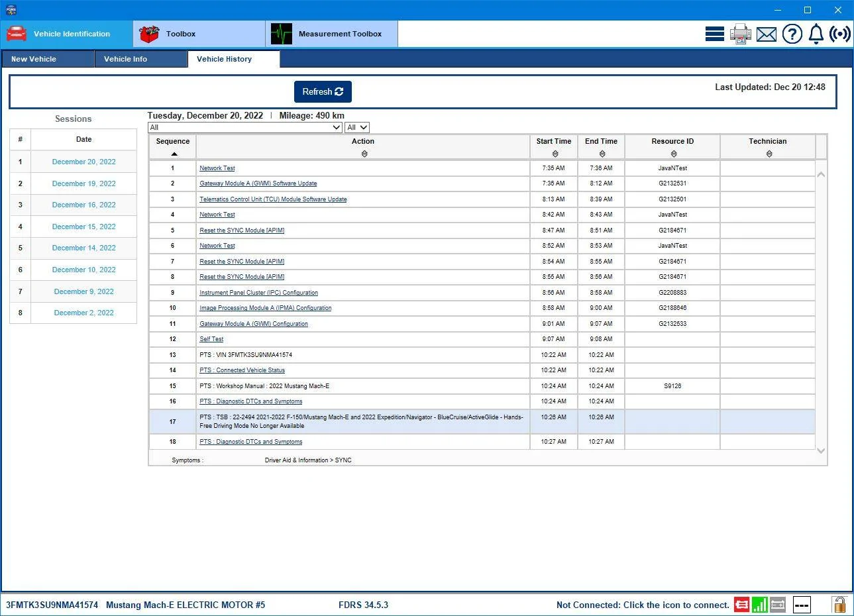Screen dimensions: 854x616
Task: Click the PTS : VIN 3FMTK3SU9NMA41574 row text
Action: click(246, 355)
